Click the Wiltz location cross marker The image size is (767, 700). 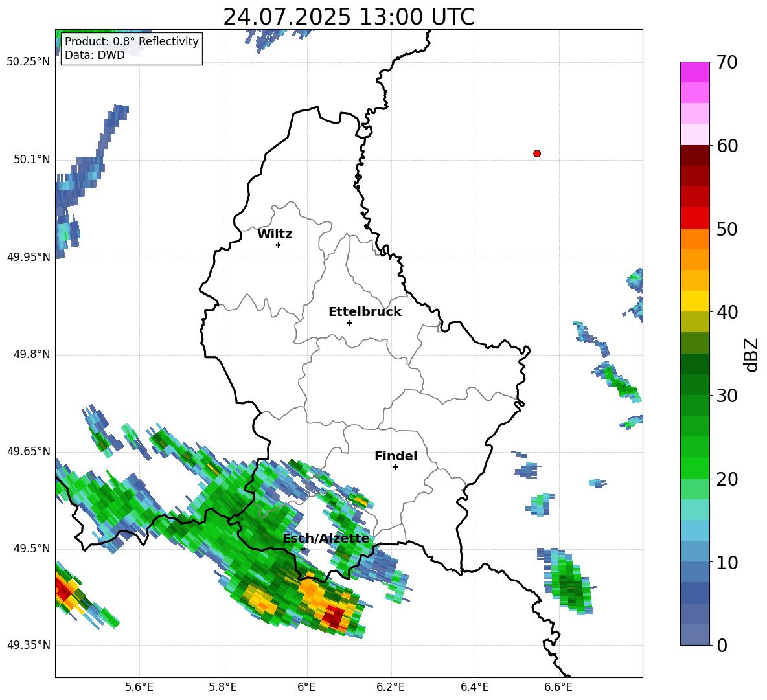tap(279, 245)
